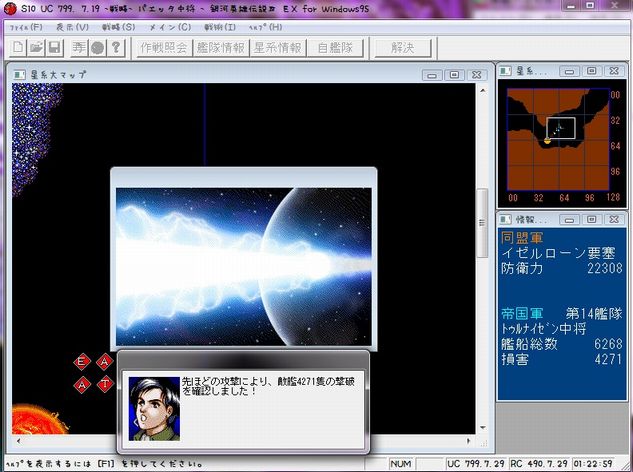633x472 pixels.
Task: Maximize the 星系 minimap window
Action: [x=591, y=71]
